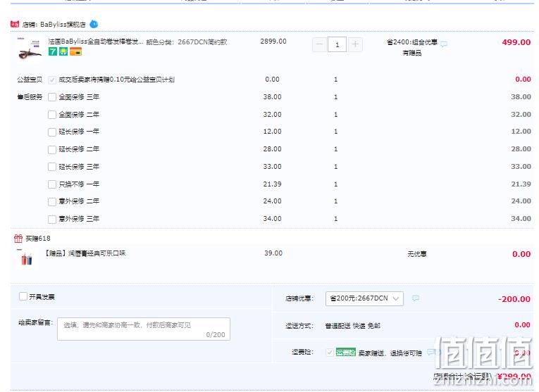Click the 成交后卖家将捐赠0.10元给公益宝贝计划 text
The width and height of the screenshot is (539, 392).
(116, 80)
